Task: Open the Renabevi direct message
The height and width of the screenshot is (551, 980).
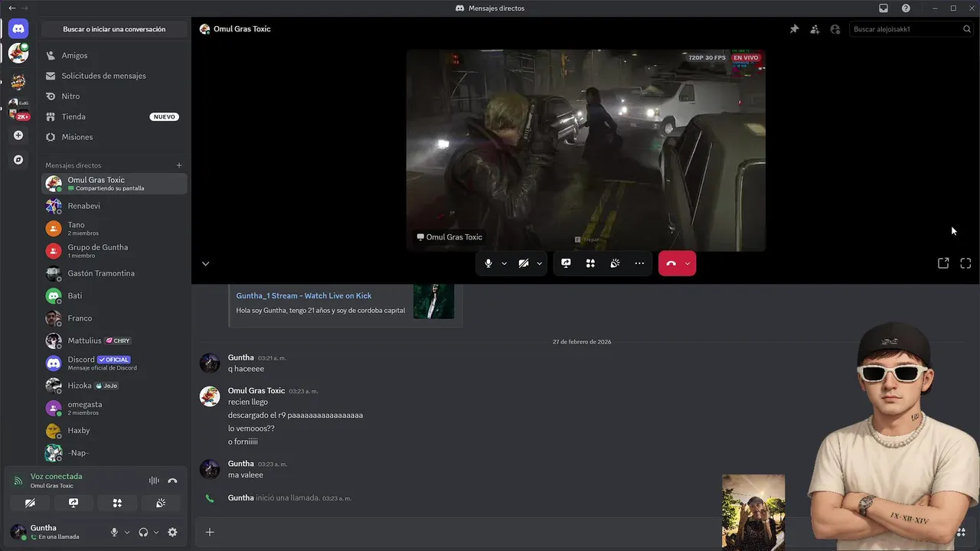Action: pyautogui.click(x=114, y=206)
